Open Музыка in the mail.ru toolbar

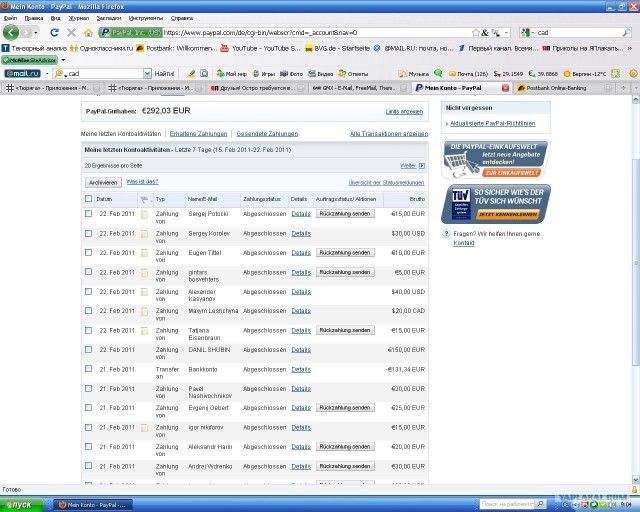point(413,74)
